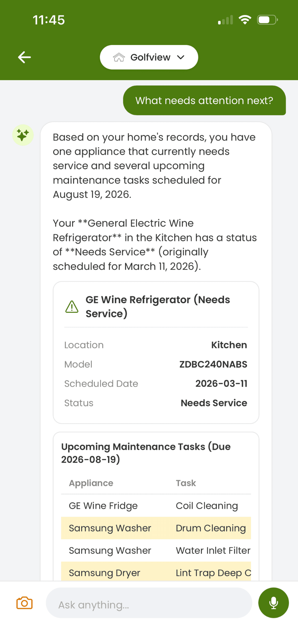This screenshot has width=298, height=644.
Task: Select the Samsung Washer Drum Cleaning row
Action: tap(156, 528)
